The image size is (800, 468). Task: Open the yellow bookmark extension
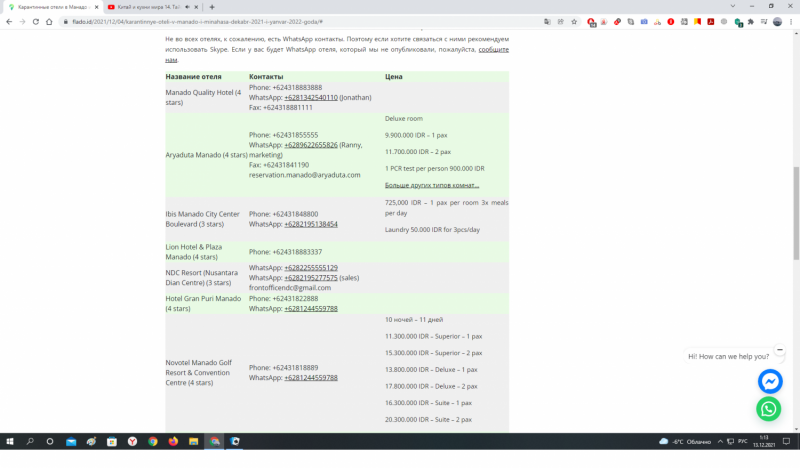tap(697, 22)
